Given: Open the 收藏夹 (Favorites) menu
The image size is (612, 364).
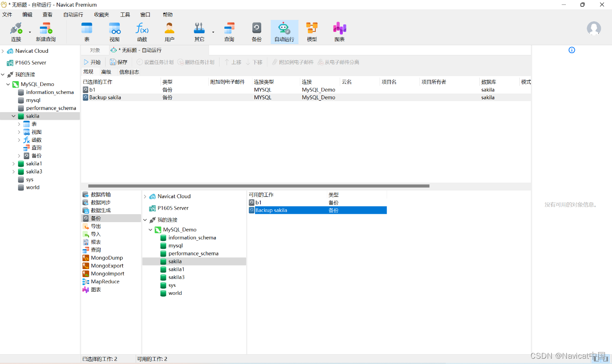Looking at the screenshot, I should pos(102,15).
